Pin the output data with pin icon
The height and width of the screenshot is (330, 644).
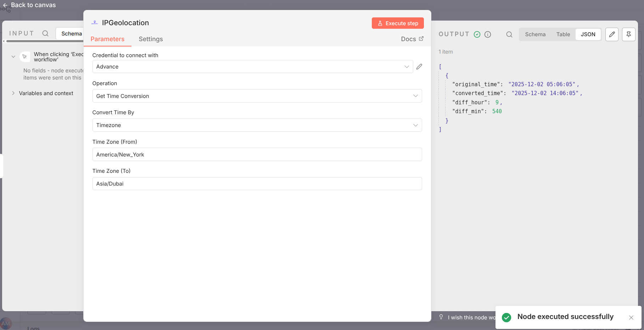pos(628,34)
